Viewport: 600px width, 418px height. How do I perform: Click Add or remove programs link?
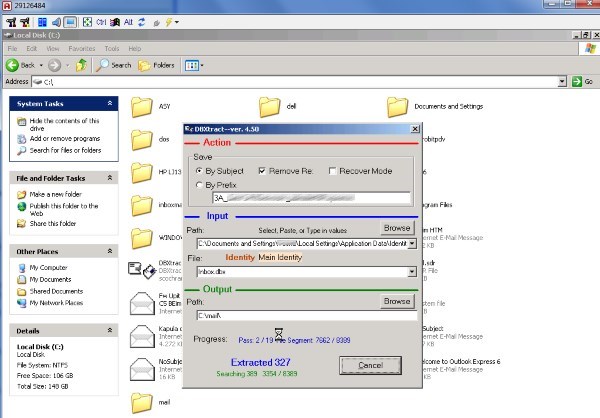click(x=65, y=139)
